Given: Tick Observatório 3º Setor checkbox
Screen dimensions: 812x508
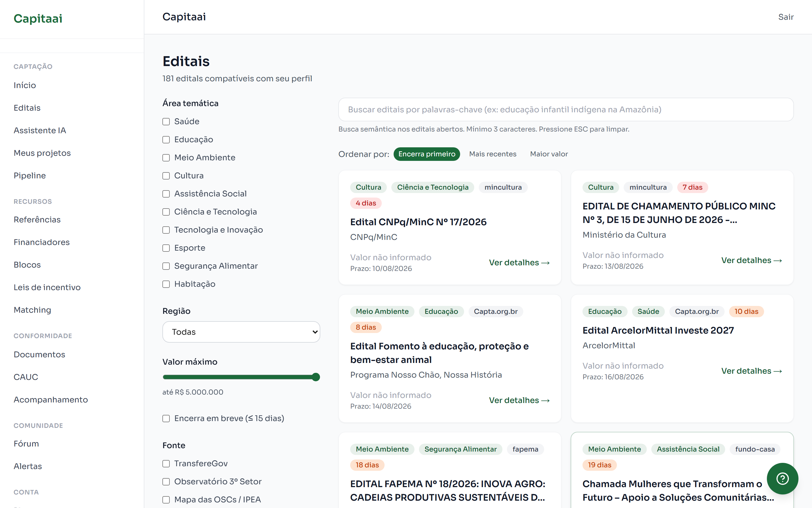Looking at the screenshot, I should coord(166,482).
